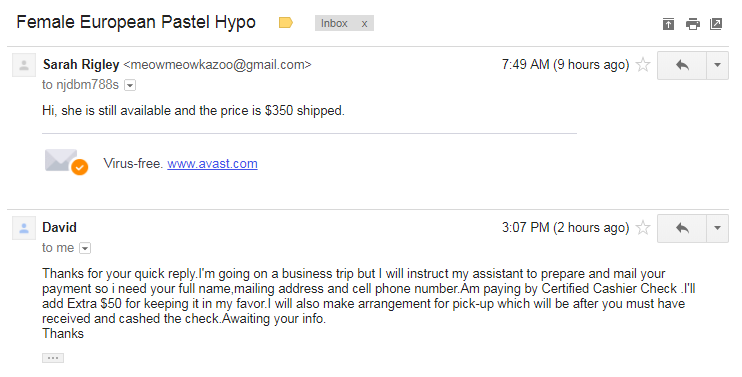
Task: Show details for 'to njdbm788s'
Action: pyautogui.click(x=130, y=85)
